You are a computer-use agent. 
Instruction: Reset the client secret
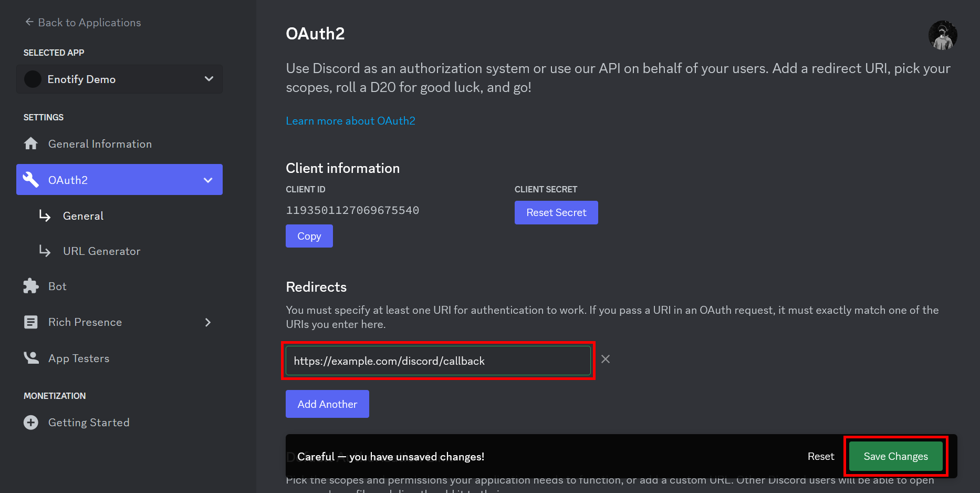click(x=556, y=212)
